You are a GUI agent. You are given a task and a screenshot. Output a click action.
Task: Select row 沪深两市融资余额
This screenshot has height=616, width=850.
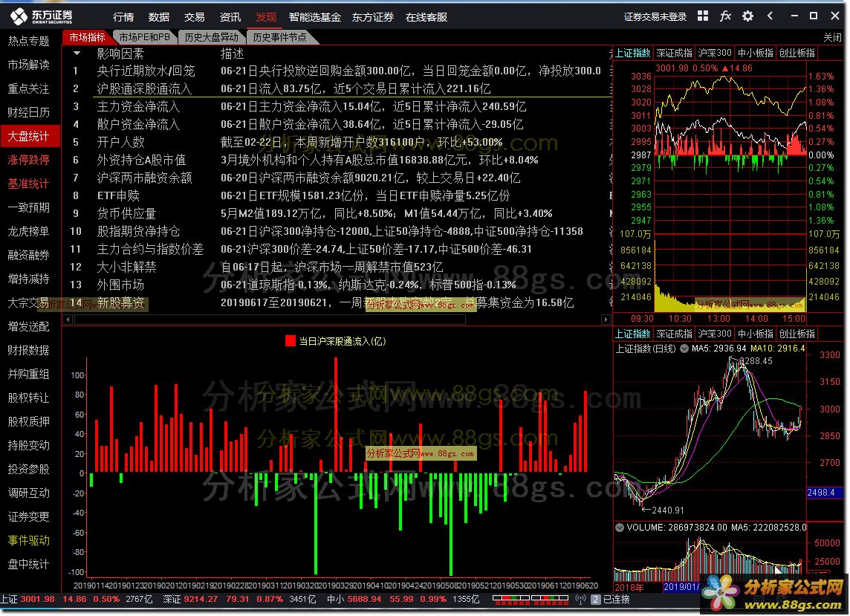(x=337, y=178)
